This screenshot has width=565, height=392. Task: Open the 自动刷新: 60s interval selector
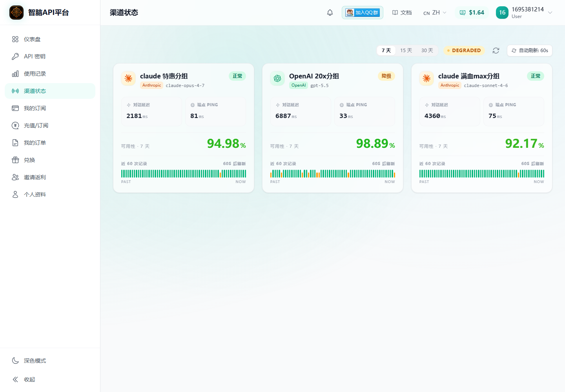tap(530, 51)
